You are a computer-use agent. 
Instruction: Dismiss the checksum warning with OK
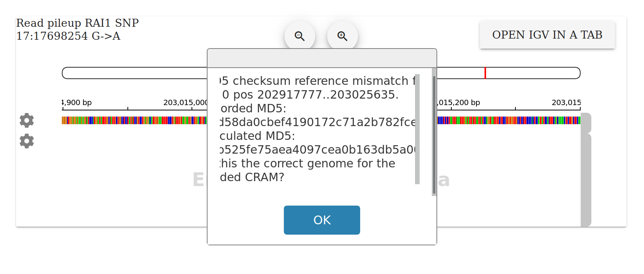tap(322, 220)
